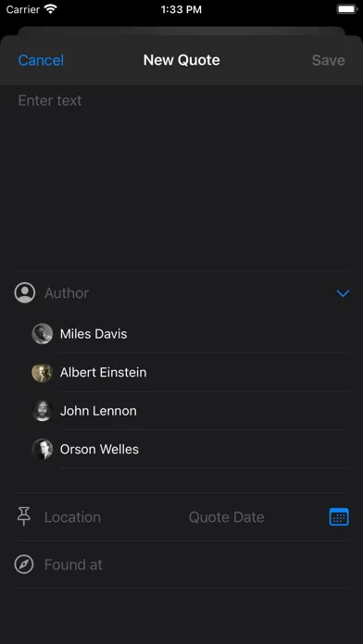The width and height of the screenshot is (363, 644).
Task: Click John Lennon avatar photo
Action: click(x=43, y=411)
